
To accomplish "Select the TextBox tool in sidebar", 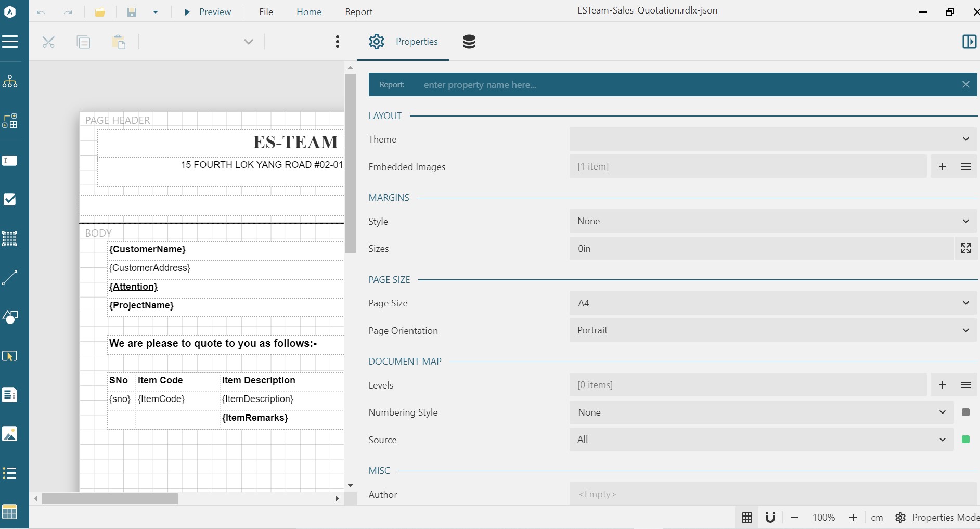I will [x=10, y=161].
